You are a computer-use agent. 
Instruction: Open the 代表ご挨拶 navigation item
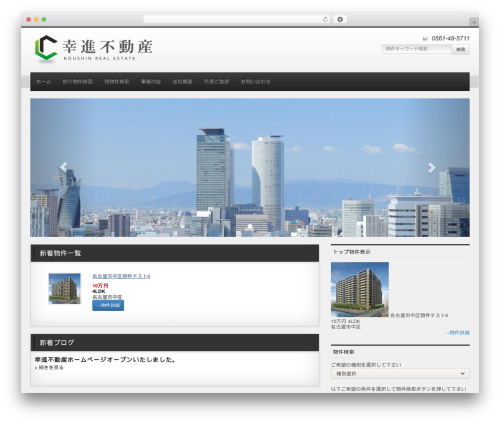pos(217,82)
